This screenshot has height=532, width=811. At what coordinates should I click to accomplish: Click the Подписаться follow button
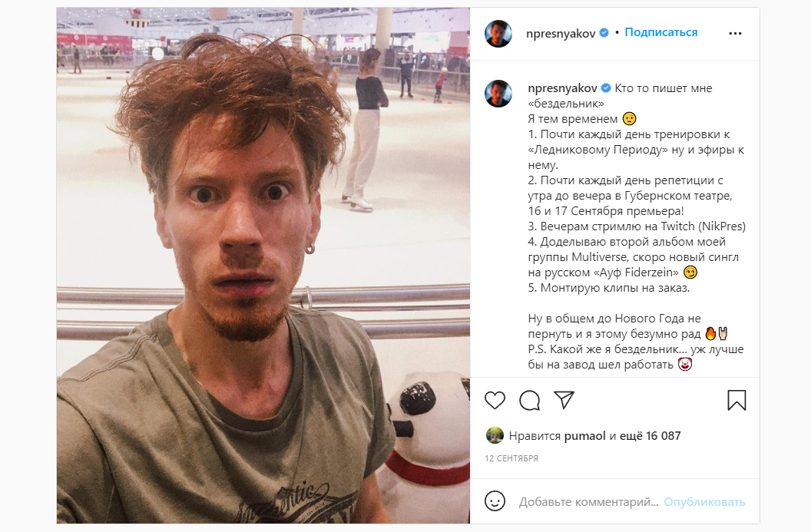point(661,32)
